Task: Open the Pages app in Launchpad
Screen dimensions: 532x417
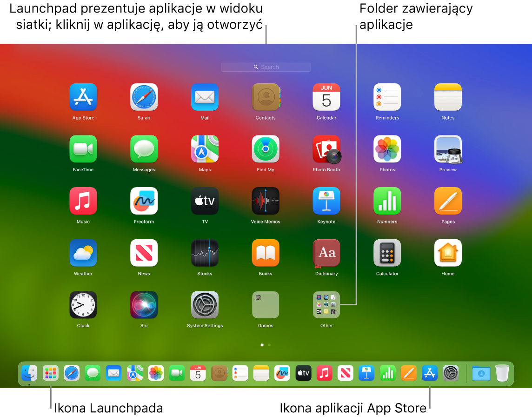Action: click(x=448, y=201)
